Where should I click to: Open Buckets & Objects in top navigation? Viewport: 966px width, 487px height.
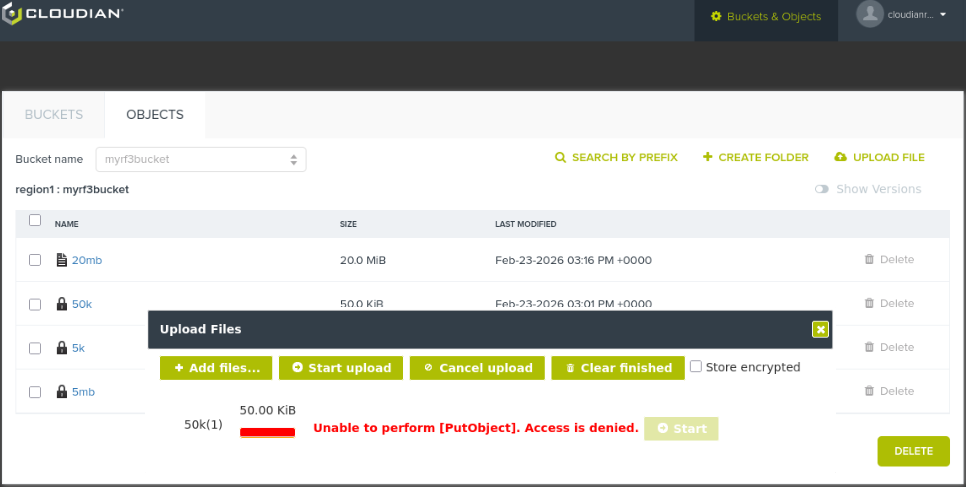click(766, 17)
